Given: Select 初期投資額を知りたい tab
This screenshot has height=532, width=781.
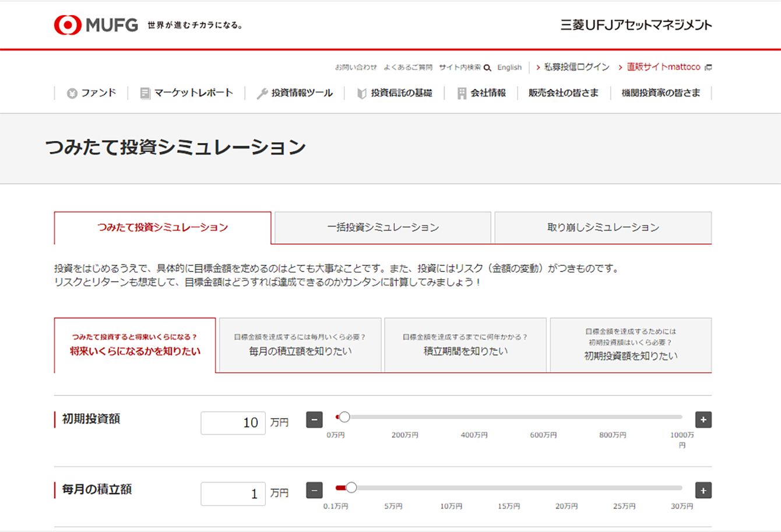Looking at the screenshot, I should click(631, 346).
